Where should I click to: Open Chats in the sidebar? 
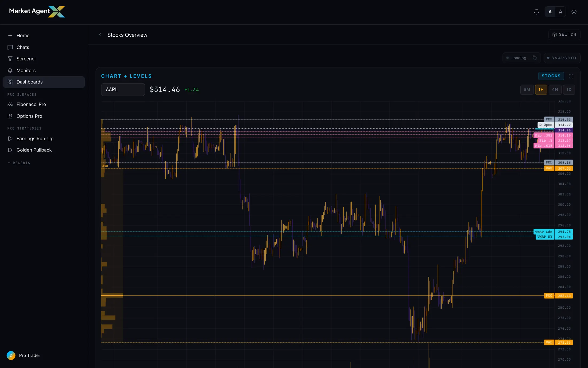click(x=44, y=47)
